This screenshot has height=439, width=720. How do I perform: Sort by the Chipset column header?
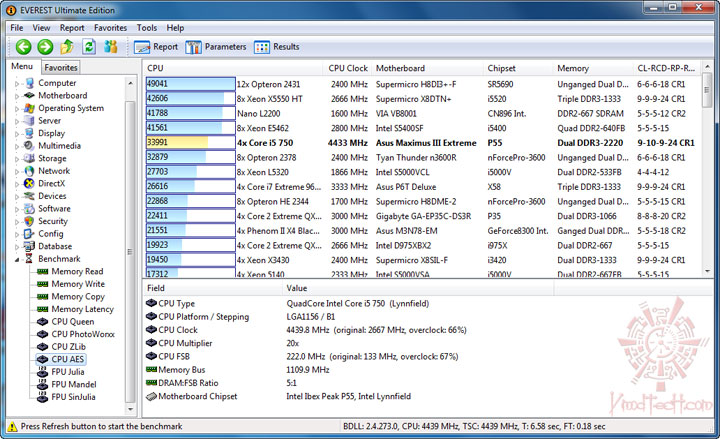pyautogui.click(x=519, y=68)
